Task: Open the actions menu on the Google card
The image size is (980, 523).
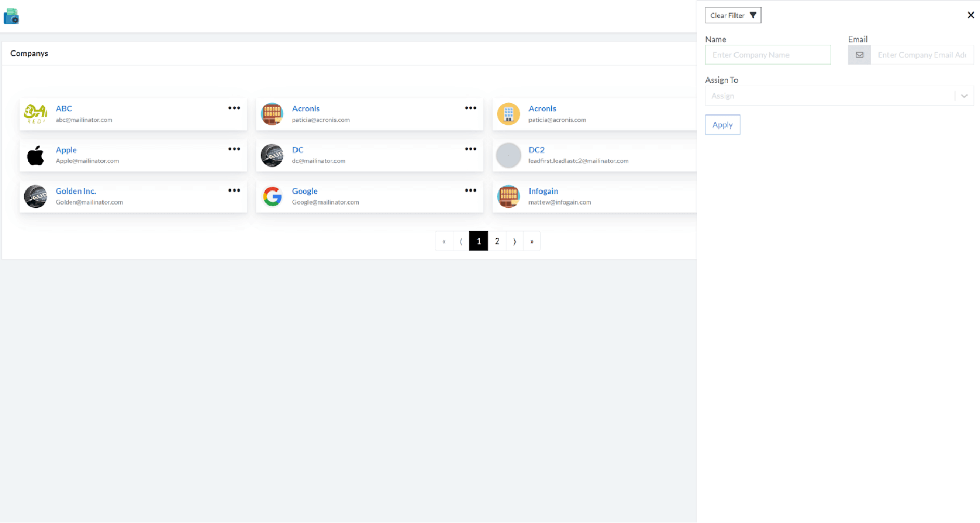Action: (471, 190)
